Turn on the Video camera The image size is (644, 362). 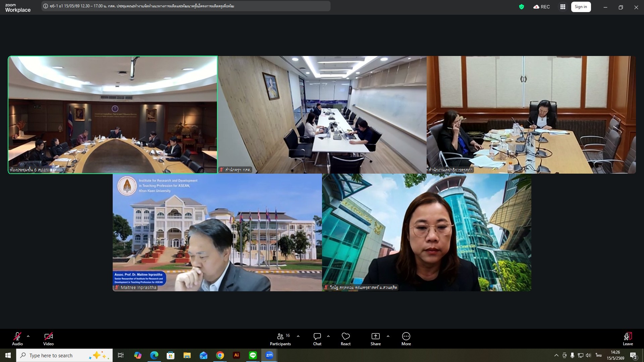pyautogui.click(x=48, y=339)
